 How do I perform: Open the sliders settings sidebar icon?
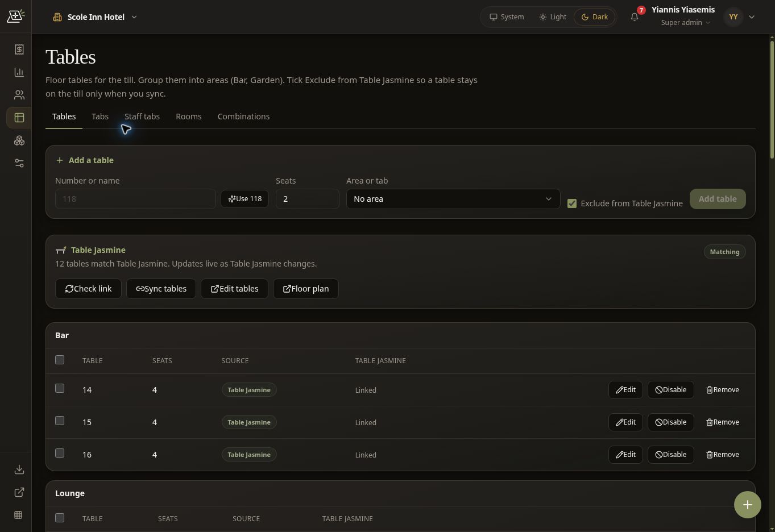coord(19,163)
